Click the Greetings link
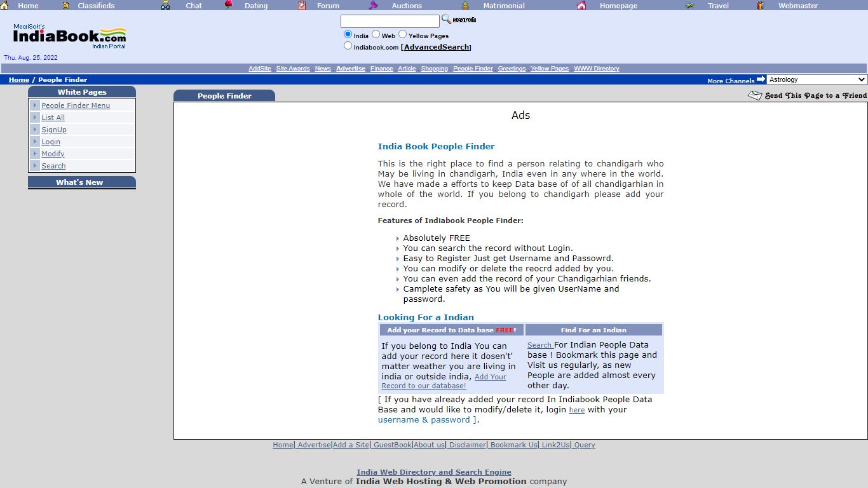 [x=512, y=69]
